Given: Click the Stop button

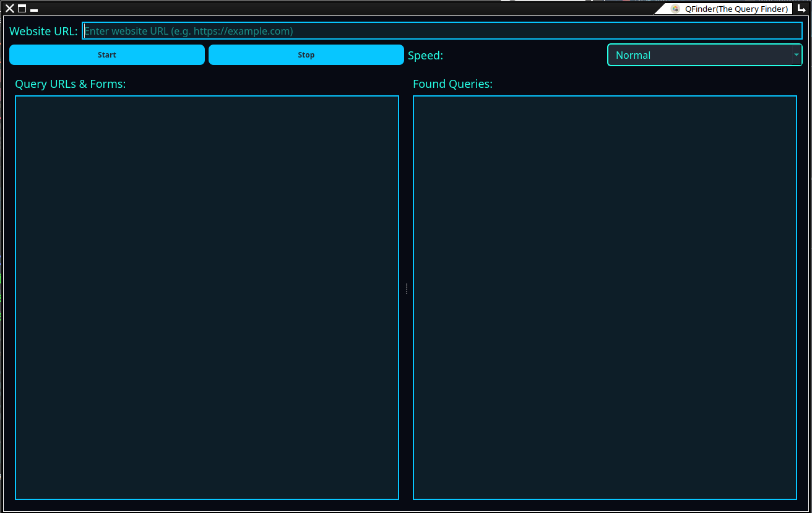Looking at the screenshot, I should click(306, 55).
